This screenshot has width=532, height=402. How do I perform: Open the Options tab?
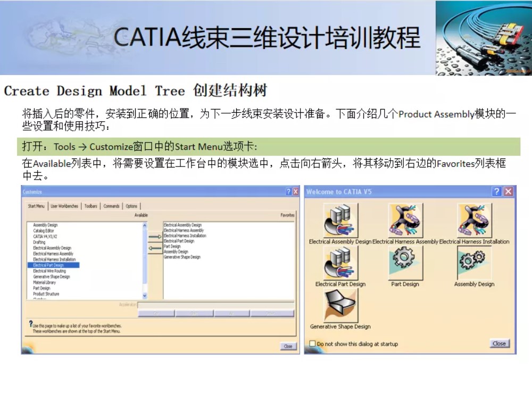tap(131, 206)
